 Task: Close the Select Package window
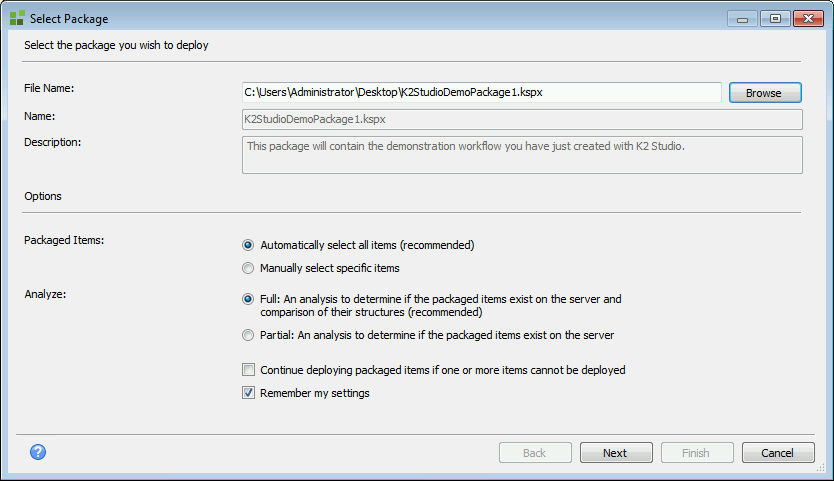tap(808, 19)
